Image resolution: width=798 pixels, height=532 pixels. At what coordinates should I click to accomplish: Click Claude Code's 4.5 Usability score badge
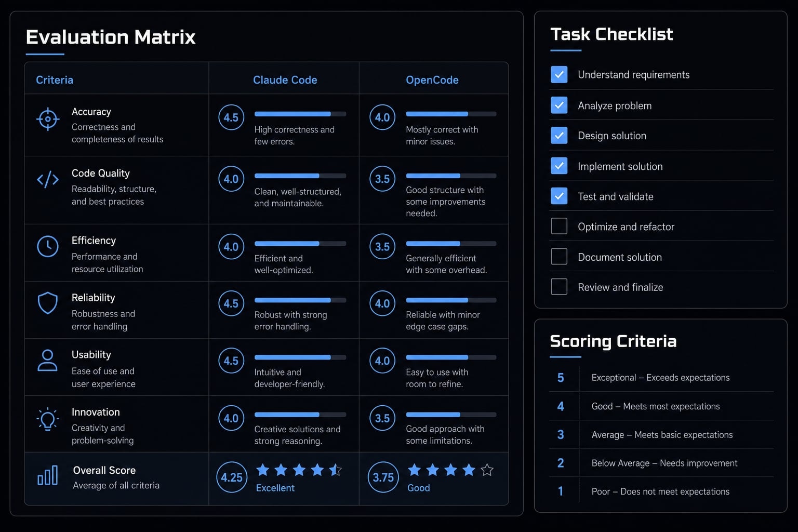pos(231,361)
